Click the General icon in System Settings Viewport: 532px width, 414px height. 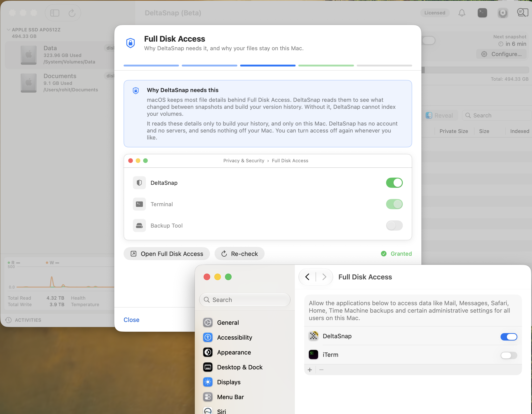click(208, 323)
